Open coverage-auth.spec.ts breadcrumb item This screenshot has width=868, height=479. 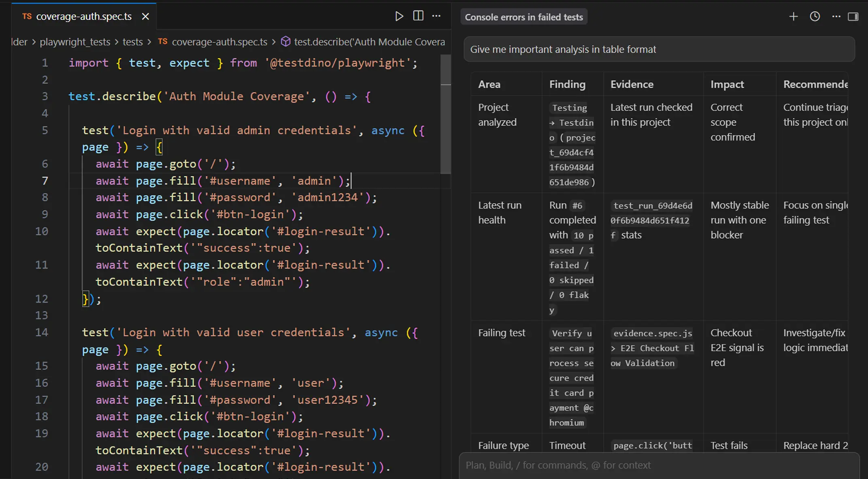coord(219,42)
